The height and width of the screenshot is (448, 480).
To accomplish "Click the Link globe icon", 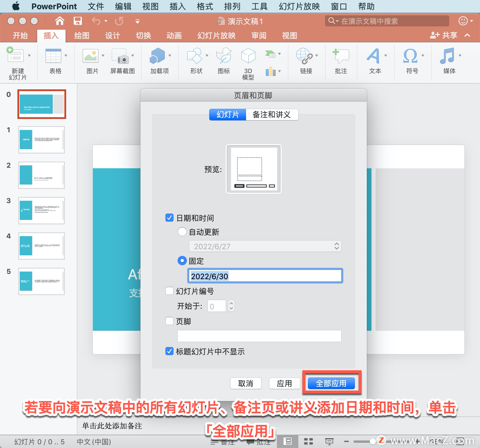I will [x=304, y=56].
